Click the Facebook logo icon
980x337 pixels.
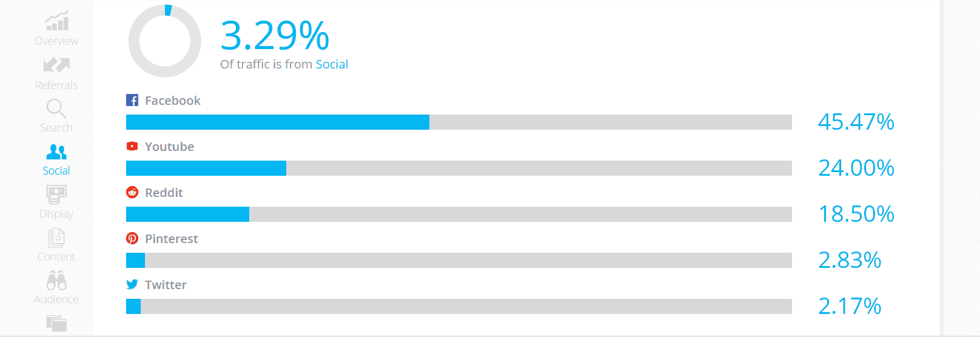tap(132, 101)
